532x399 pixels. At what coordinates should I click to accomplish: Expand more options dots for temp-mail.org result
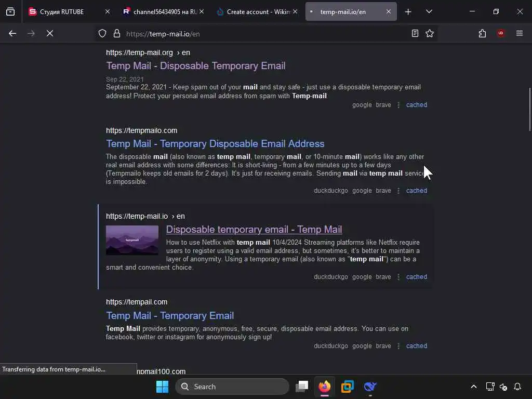click(x=398, y=105)
